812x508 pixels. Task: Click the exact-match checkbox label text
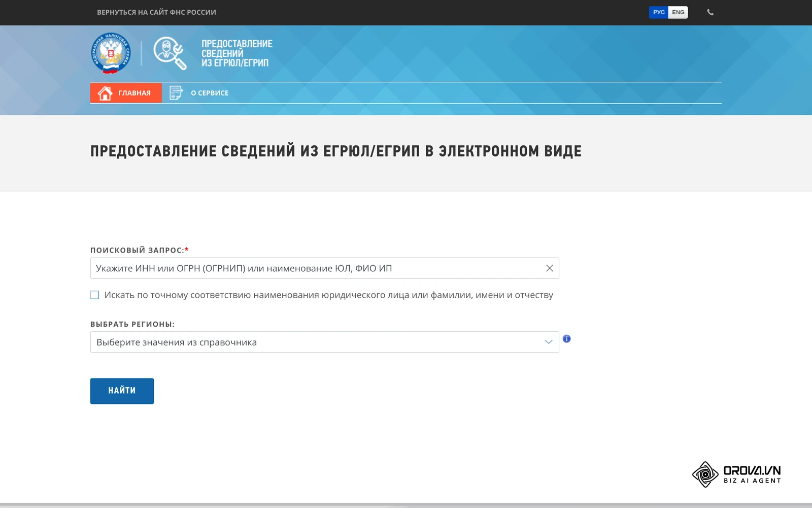pyautogui.click(x=329, y=295)
